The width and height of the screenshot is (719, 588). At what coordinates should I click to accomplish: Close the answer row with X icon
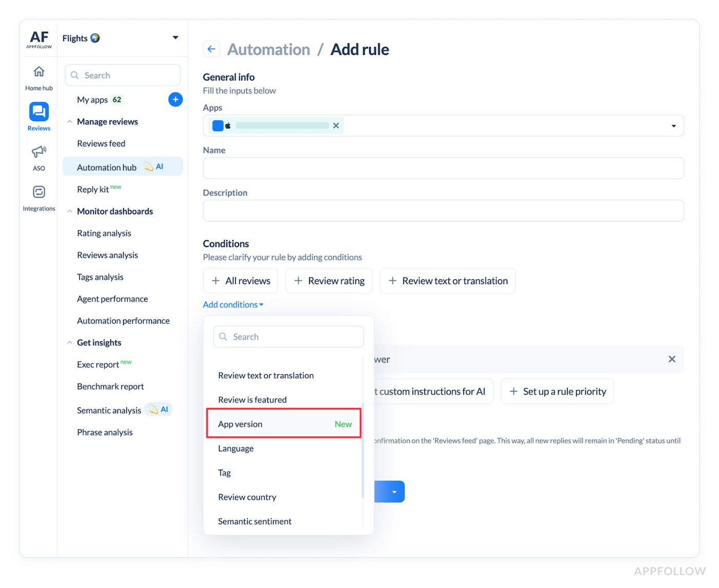(672, 359)
